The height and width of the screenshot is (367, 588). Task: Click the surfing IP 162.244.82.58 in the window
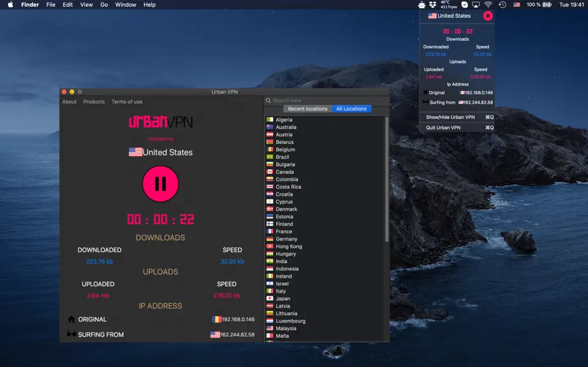(237, 335)
